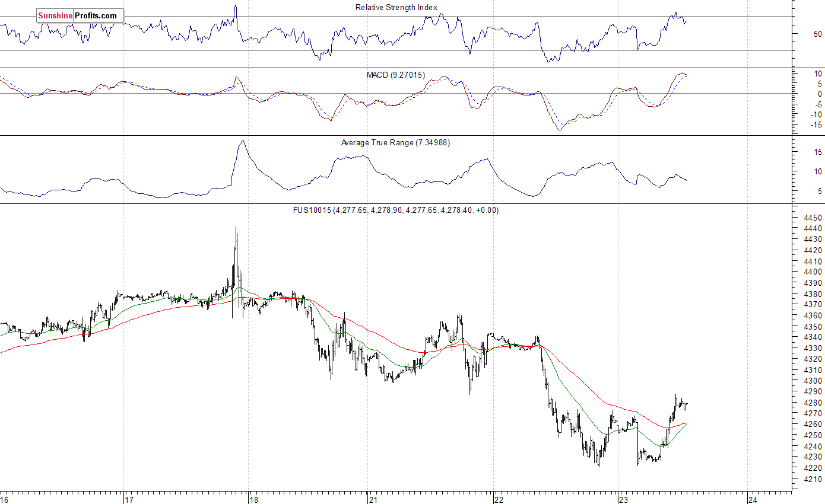This screenshot has width=825, height=504.
Task: Select date label 17 on time axis
Action: click(129, 499)
